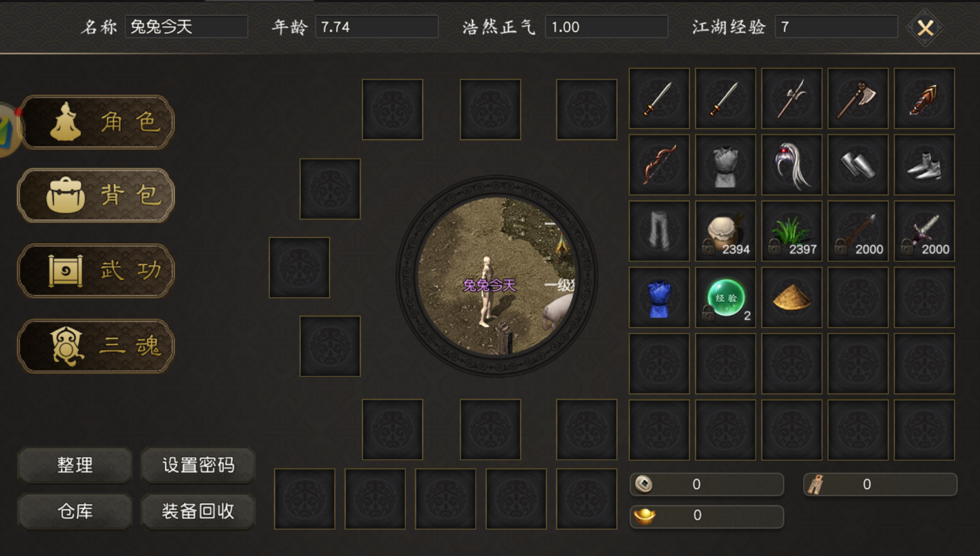Select the straw hat item

(x=792, y=297)
